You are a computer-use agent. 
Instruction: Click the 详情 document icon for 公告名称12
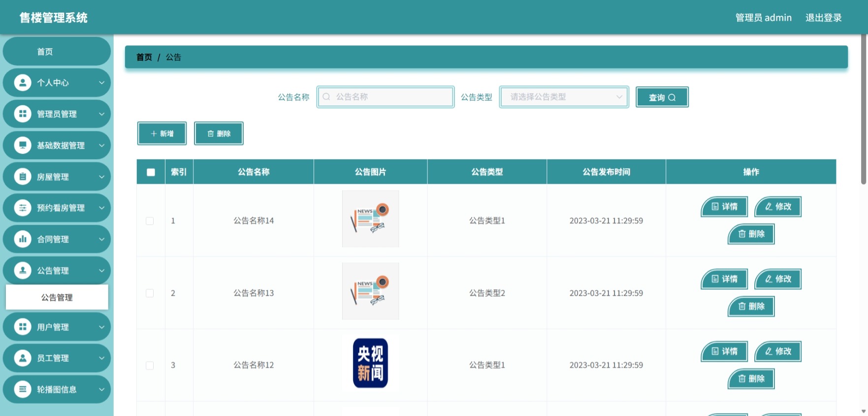(715, 351)
